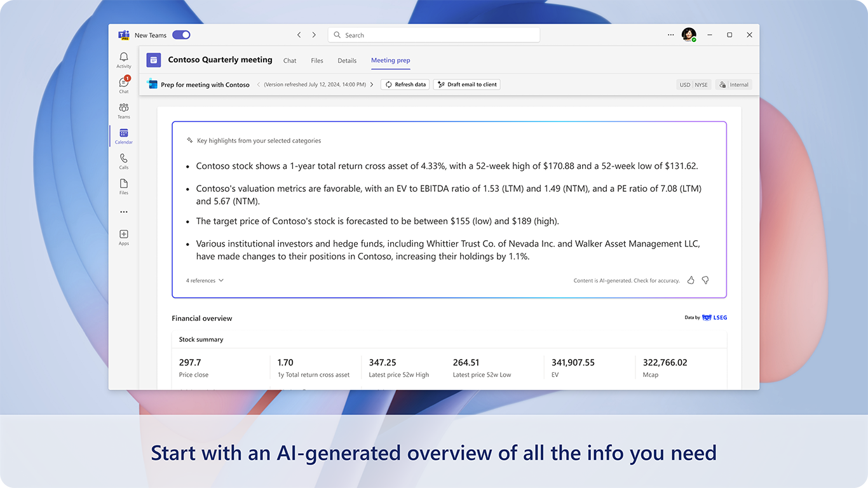Click the version refreshed July 12 text
This screenshot has height=488, width=868.
[315, 85]
